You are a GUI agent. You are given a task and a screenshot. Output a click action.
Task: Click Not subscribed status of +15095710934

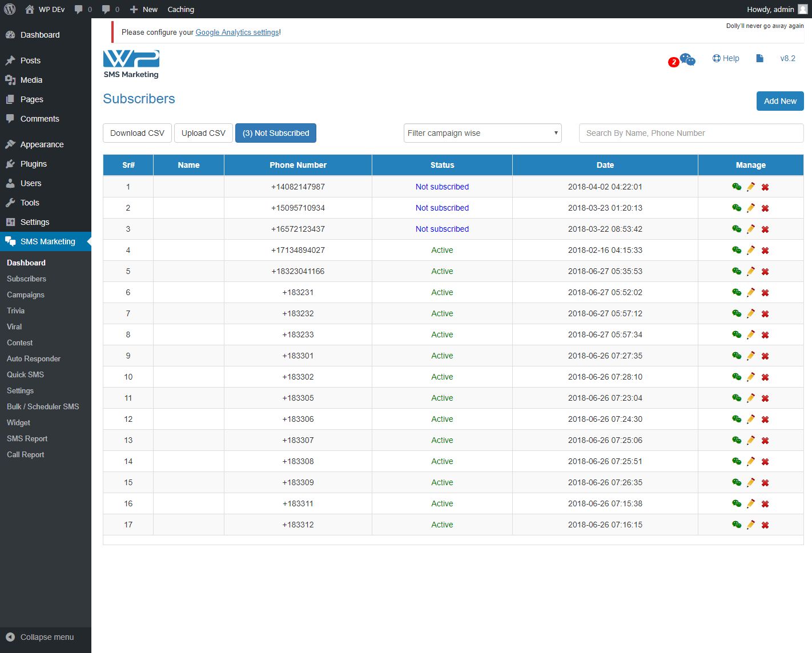pos(442,208)
